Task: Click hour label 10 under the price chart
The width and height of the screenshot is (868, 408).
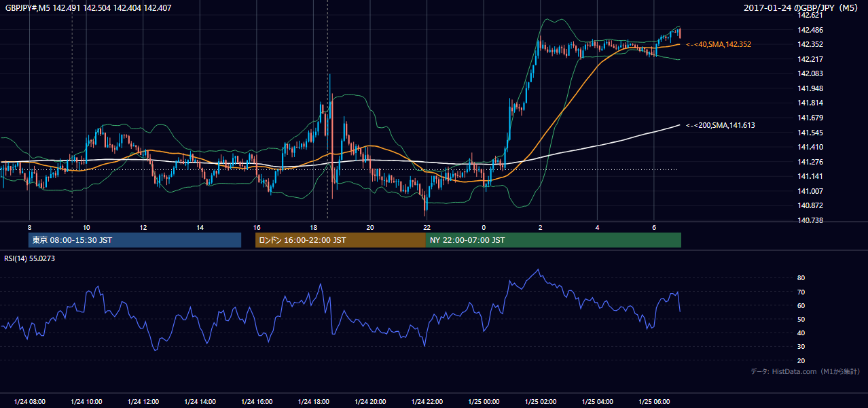Action: coord(86,227)
